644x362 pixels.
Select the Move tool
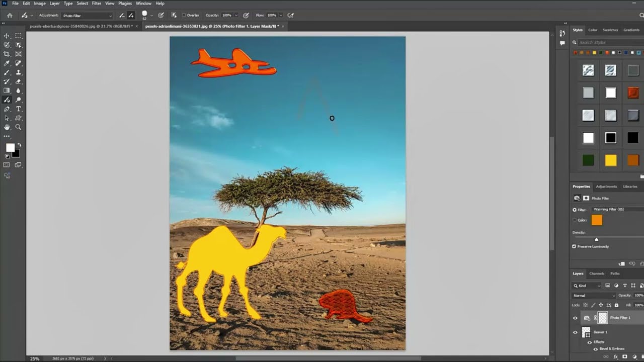click(x=7, y=36)
